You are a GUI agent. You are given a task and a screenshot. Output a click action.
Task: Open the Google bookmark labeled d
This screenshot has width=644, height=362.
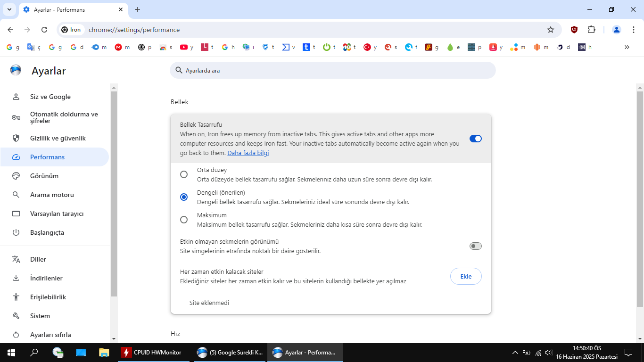(x=77, y=47)
